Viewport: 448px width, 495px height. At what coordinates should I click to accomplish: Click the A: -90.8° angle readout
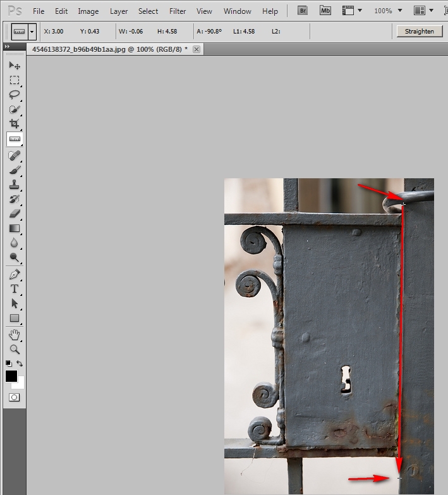click(x=209, y=31)
